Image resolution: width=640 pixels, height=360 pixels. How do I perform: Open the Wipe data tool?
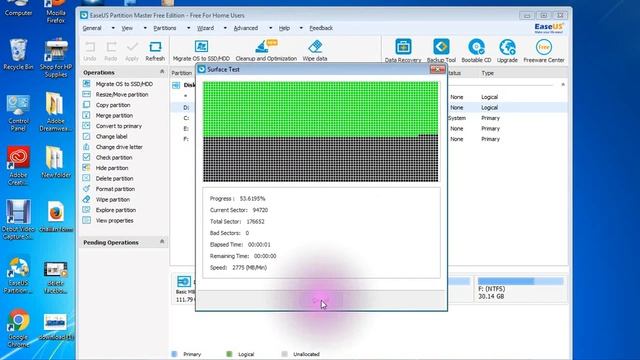[x=315, y=51]
